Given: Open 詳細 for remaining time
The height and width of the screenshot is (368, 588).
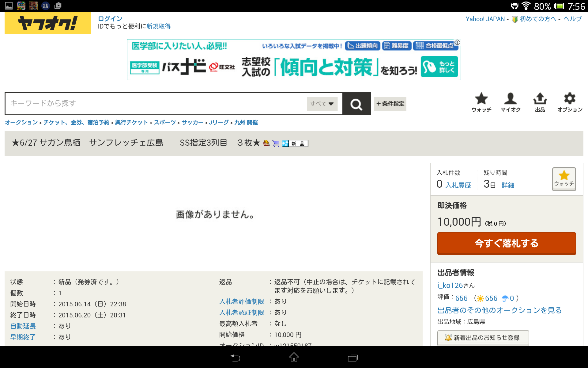Looking at the screenshot, I should tap(508, 185).
